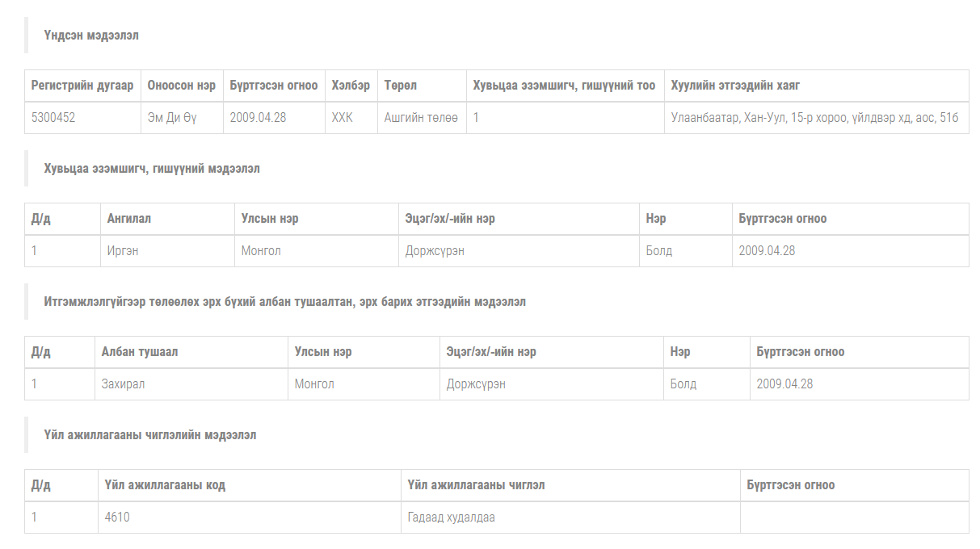Click the "Үйл ажиллагааны код" column header
The width and height of the screenshot is (980, 549).
165,485
